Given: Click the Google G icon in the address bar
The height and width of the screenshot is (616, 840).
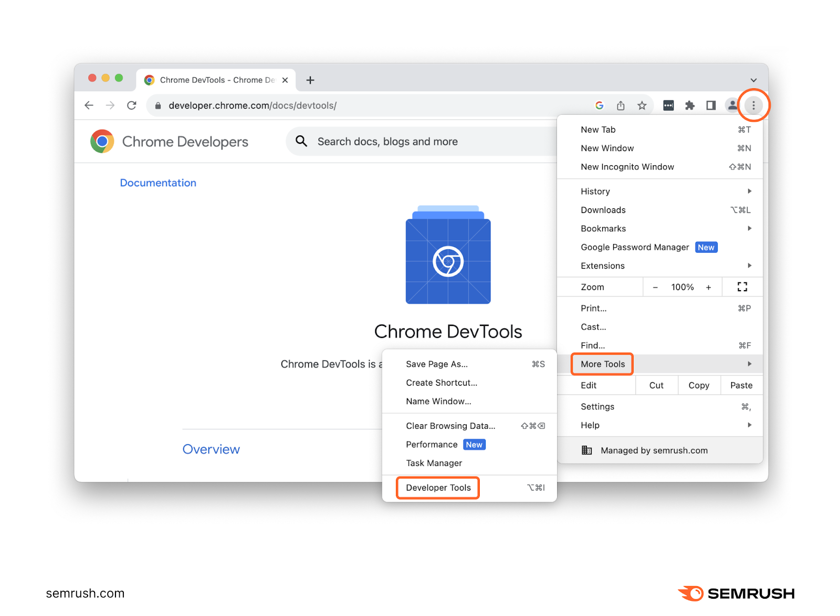Looking at the screenshot, I should click(x=599, y=105).
